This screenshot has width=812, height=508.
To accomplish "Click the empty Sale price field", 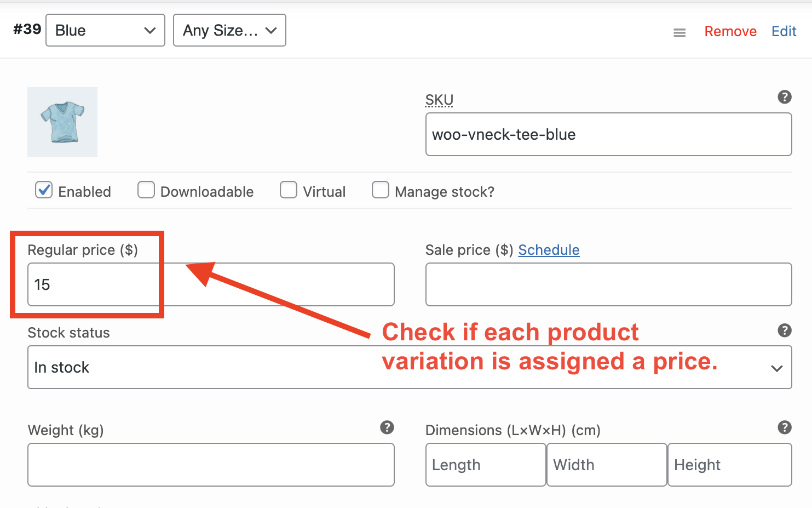I will [608, 284].
